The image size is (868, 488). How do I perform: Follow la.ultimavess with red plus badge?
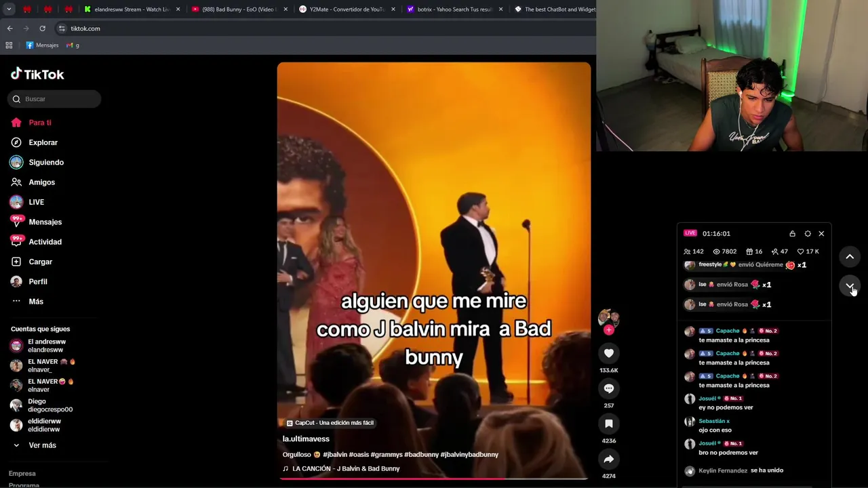point(608,330)
